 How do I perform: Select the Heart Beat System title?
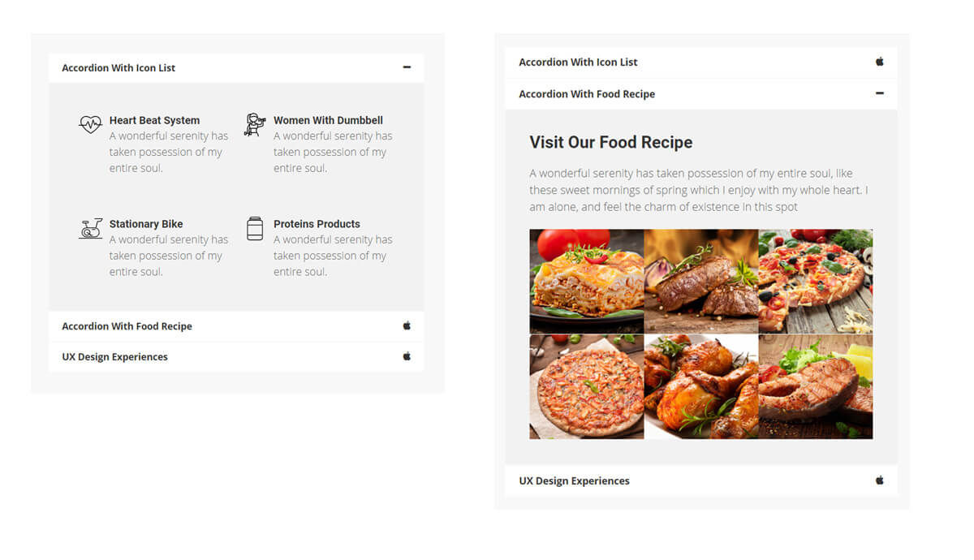[154, 120]
